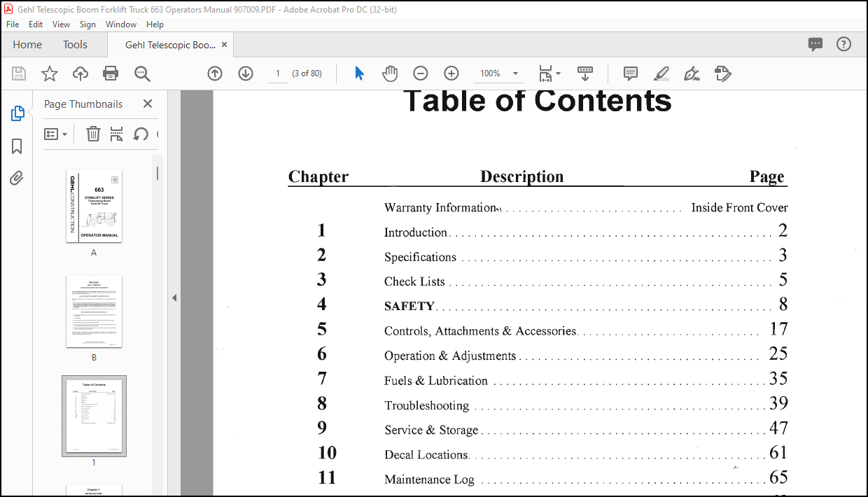Screen dimensions: 868x497
Task: Click the cloud upload icon
Action: point(80,73)
